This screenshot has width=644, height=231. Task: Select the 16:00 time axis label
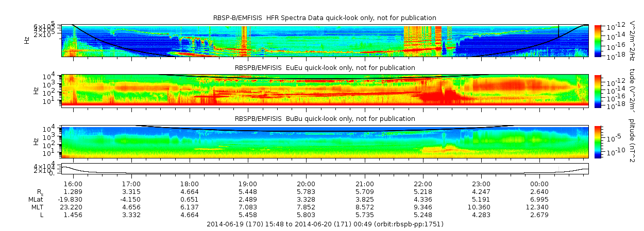pos(73,184)
